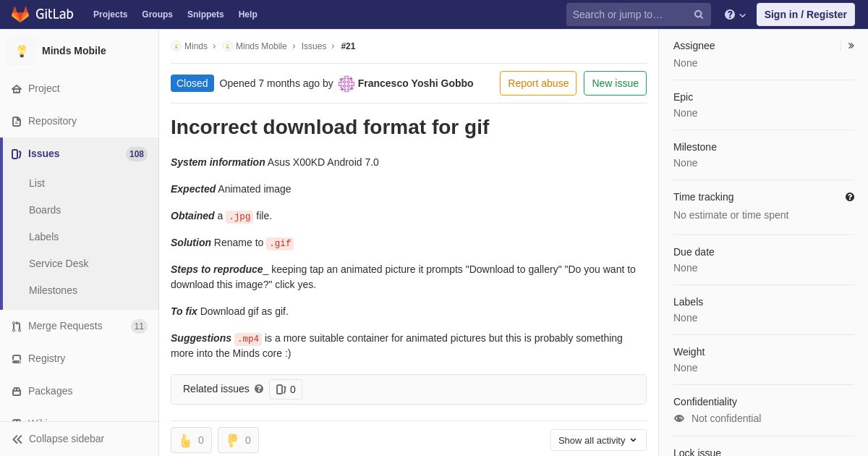868x456 pixels.
Task: Click the Minds Mobile avatar in breadcrumb
Action: [x=227, y=46]
